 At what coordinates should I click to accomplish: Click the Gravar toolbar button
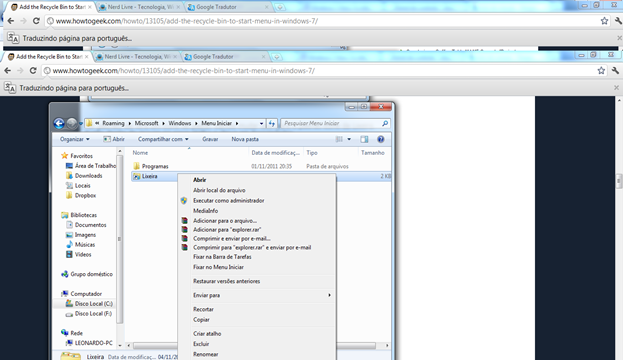(x=210, y=139)
